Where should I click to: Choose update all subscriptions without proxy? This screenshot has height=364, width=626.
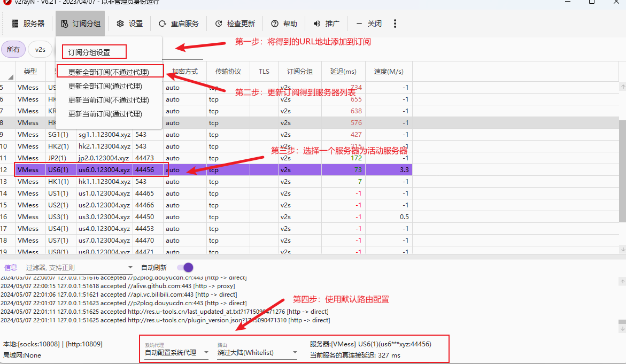pos(109,72)
